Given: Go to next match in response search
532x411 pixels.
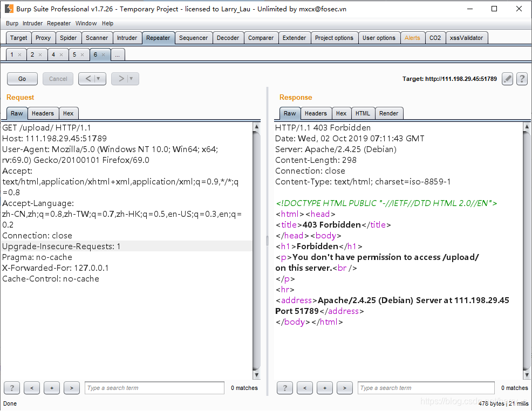Looking at the screenshot, I should 344,388.
